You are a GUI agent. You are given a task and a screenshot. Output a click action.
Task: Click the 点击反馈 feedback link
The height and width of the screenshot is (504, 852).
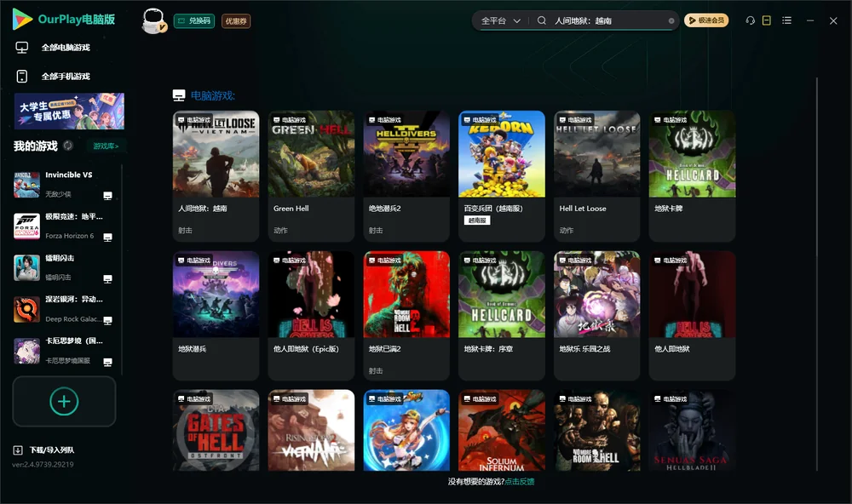tap(520, 481)
